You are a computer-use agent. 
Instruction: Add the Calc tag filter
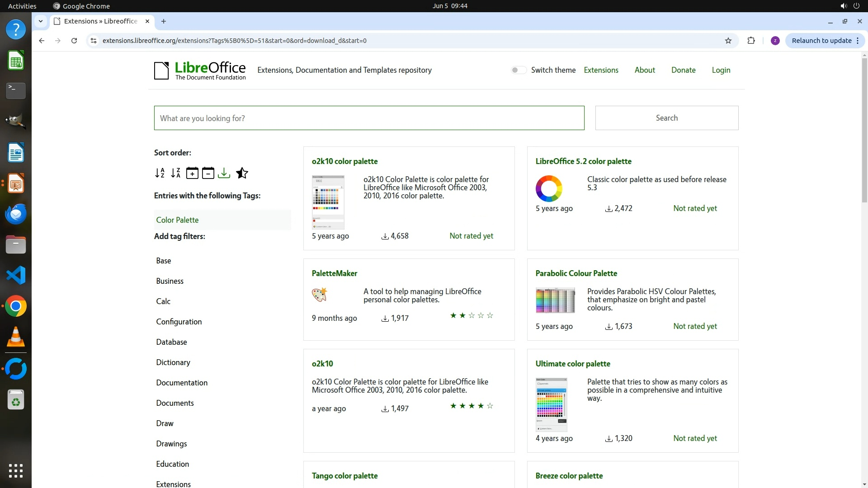tap(163, 301)
